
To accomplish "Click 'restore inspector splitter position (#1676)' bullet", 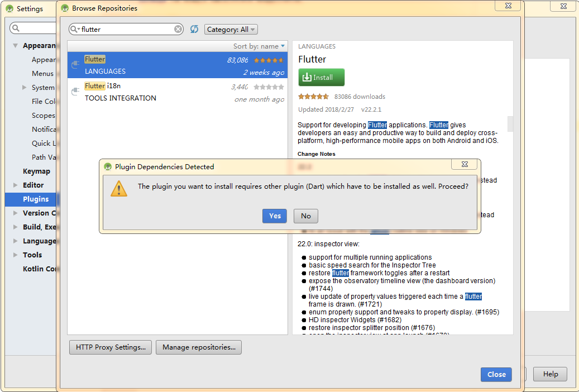I will (x=372, y=328).
